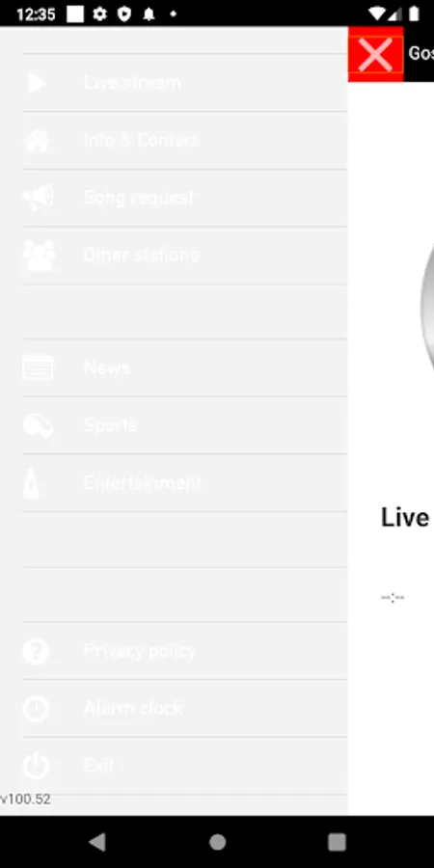Tap the whistle icon beside Sports
The height and width of the screenshot is (868, 434).
[38, 425]
